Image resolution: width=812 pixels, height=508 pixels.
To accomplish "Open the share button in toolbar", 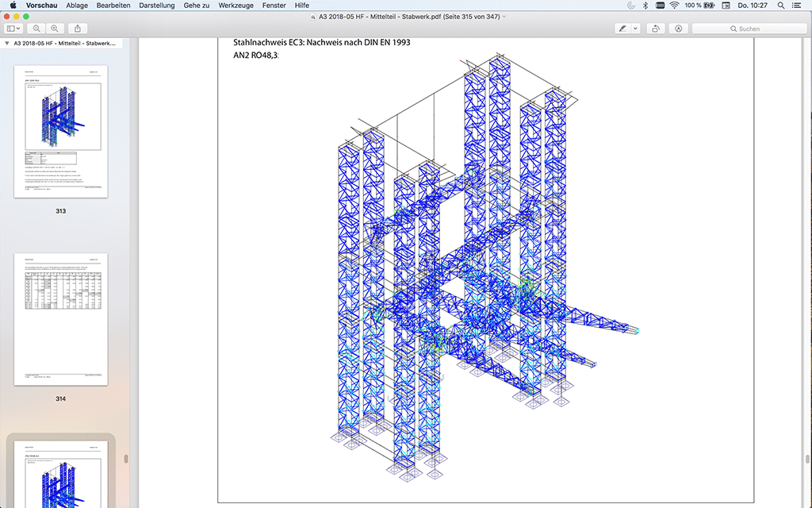I will pos(78,29).
